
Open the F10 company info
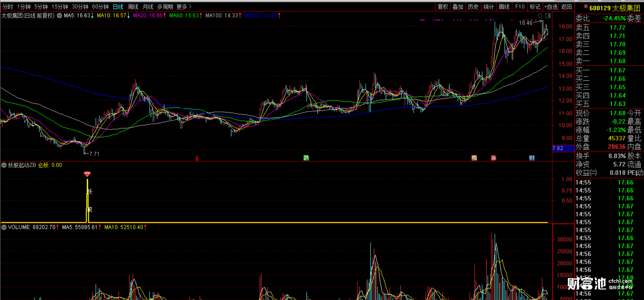520,7
